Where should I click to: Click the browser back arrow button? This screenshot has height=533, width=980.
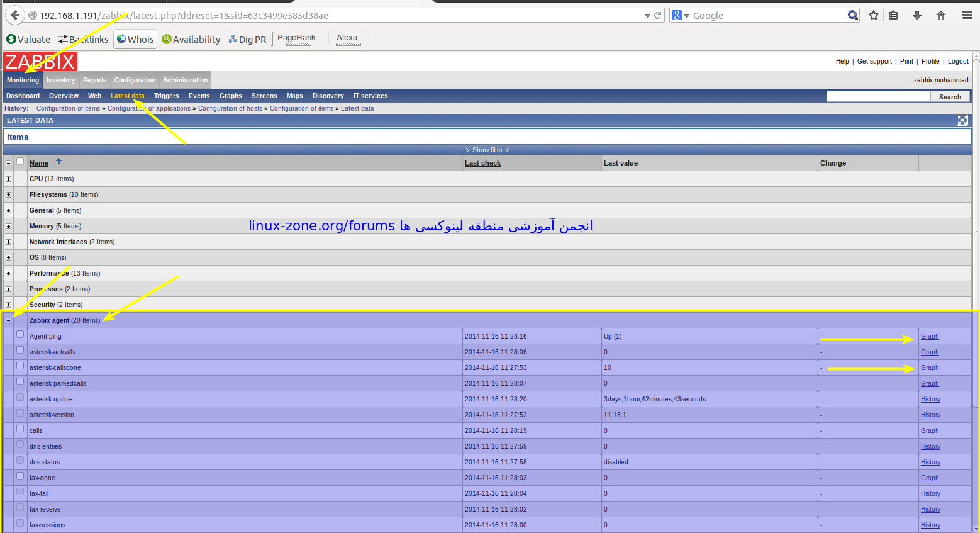click(15, 15)
